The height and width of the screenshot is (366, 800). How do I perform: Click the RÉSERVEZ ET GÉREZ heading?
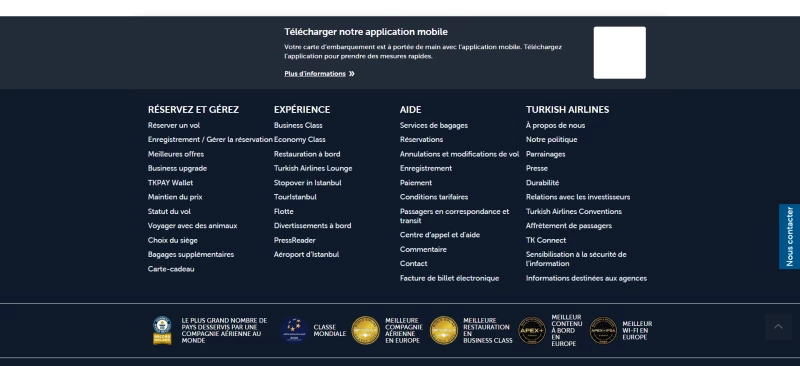(x=193, y=109)
